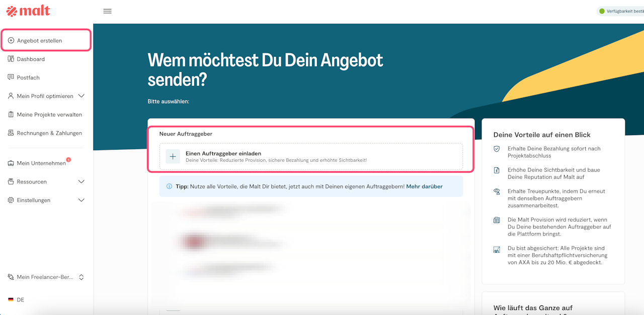This screenshot has height=315, width=644.
Task: Click the icon beside Erhöhe Deine Sichtbarkeit
Action: [497, 170]
